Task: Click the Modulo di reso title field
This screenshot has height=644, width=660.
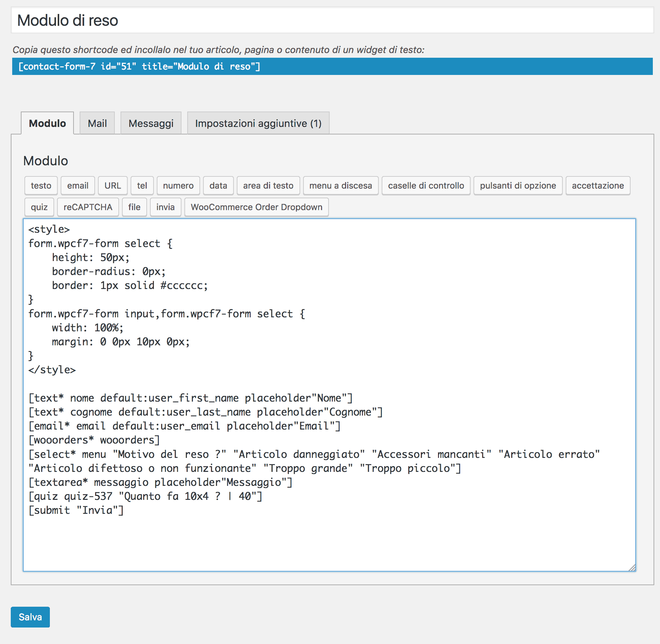Action: click(x=332, y=20)
